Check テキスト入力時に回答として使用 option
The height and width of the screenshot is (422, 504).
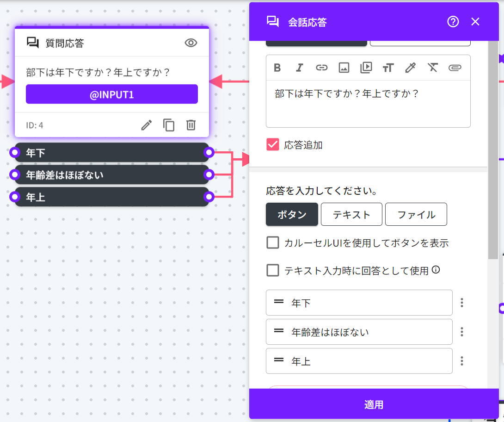point(273,271)
